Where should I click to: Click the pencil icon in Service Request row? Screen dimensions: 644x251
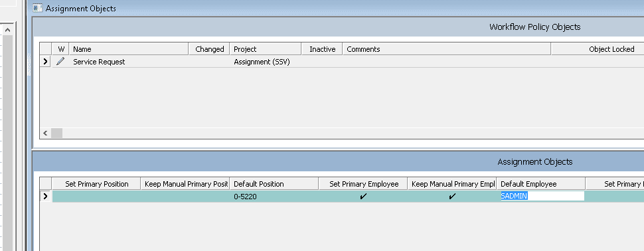(x=60, y=62)
